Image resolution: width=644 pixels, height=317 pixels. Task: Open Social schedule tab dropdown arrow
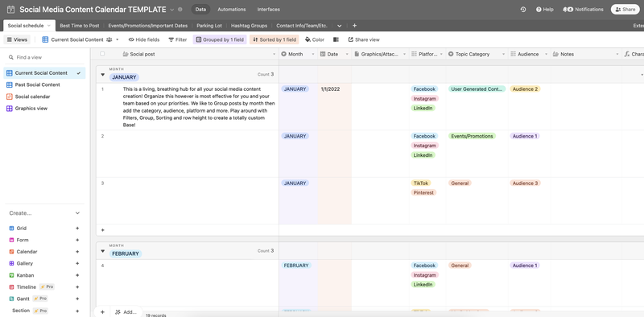(49, 26)
